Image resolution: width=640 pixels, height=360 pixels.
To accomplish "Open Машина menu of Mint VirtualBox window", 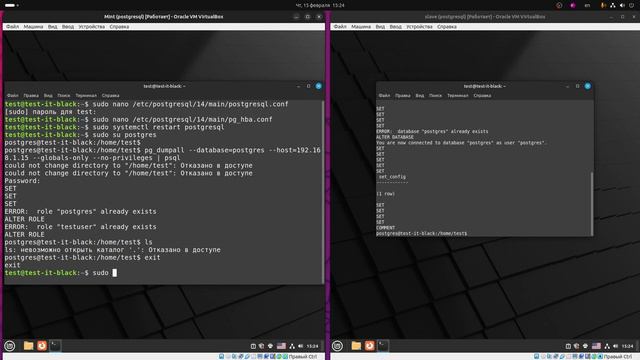I will pos(33,27).
